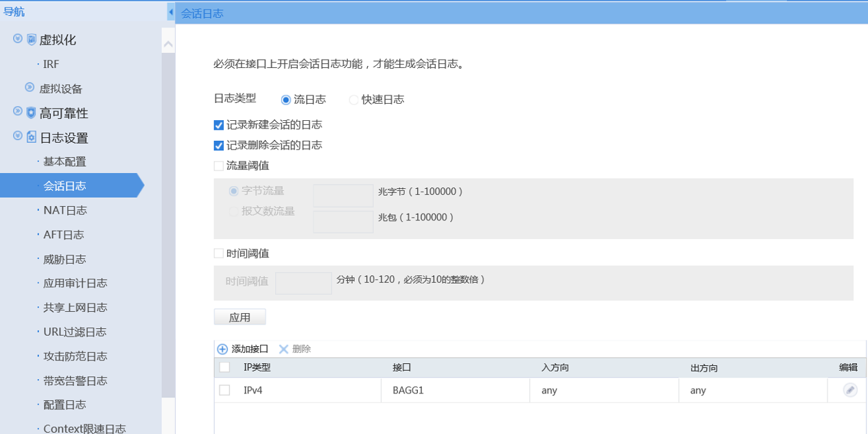Select the 字节流量 radio option
Screen dimensions: 868x434
tap(234, 191)
